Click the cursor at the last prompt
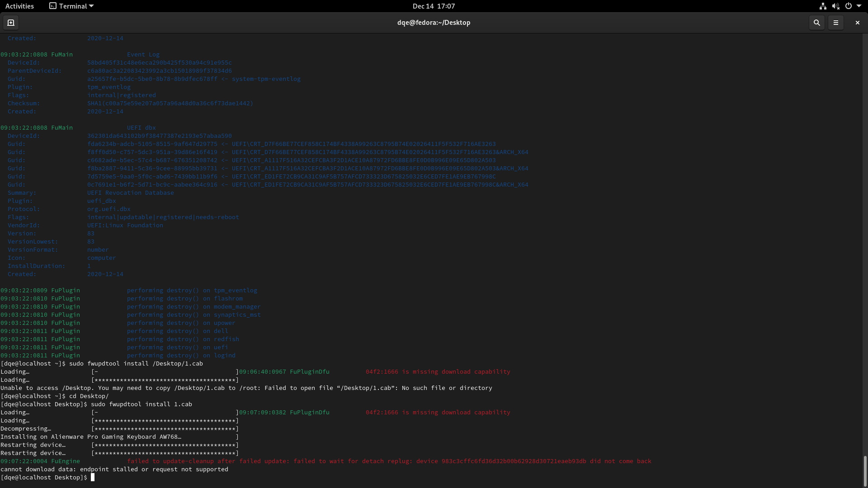This screenshot has width=868, height=488. (93, 477)
